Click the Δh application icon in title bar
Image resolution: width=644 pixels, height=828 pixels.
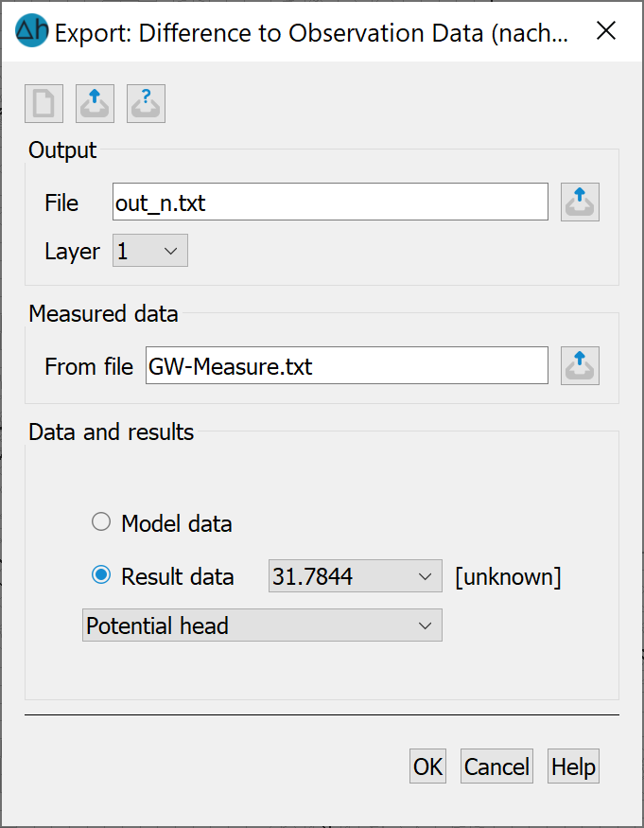tap(31, 30)
